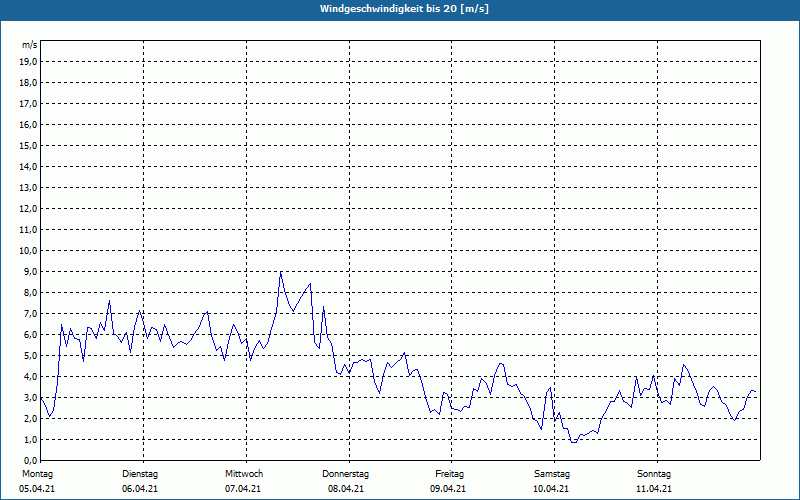Image resolution: width=800 pixels, height=500 pixels.
Task: Select the 19,0 y-axis value
Action: pos(29,62)
